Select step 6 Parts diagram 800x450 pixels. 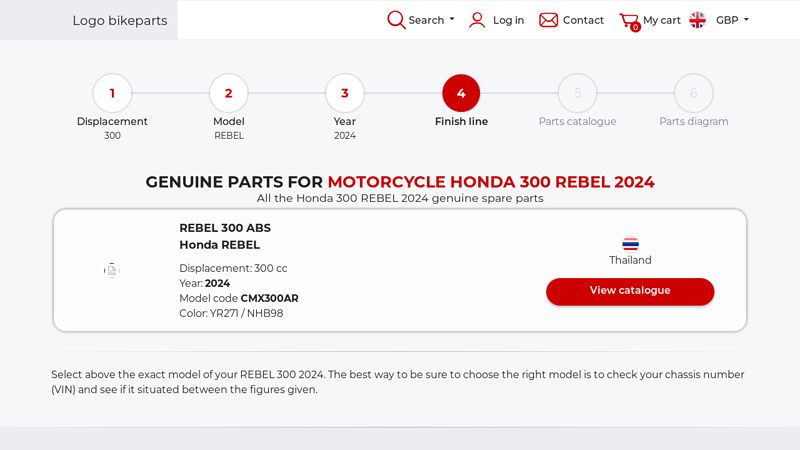tap(694, 93)
